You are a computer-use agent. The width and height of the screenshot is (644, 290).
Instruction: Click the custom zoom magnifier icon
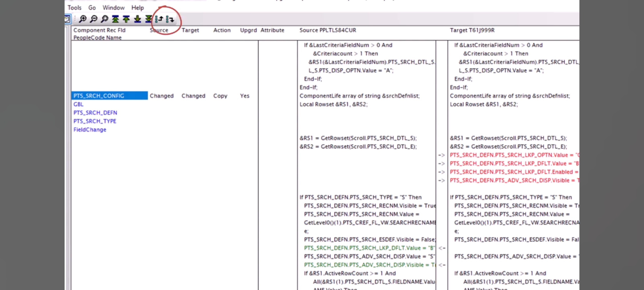pos(104,19)
